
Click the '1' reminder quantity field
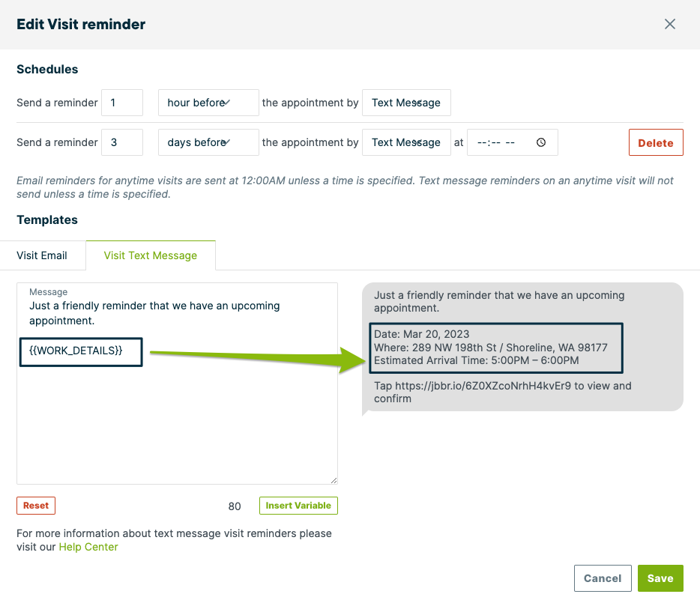click(x=121, y=103)
